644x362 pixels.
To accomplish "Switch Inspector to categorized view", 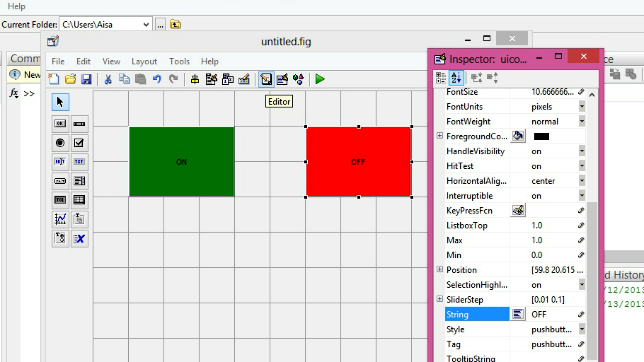I will pos(441,78).
